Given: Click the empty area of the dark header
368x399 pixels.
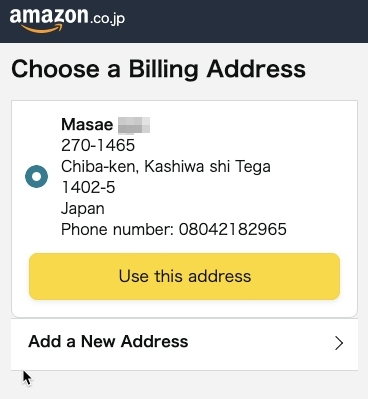Looking at the screenshot, I should coord(247,21).
